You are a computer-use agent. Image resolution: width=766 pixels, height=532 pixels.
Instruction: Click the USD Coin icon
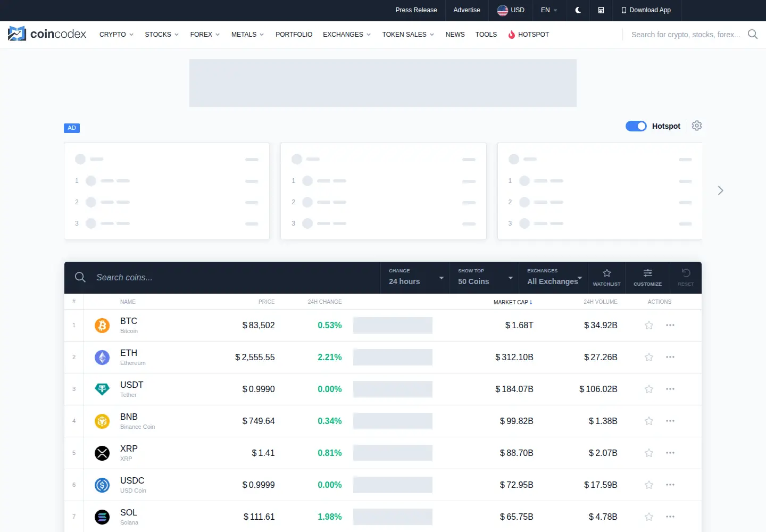pyautogui.click(x=102, y=485)
